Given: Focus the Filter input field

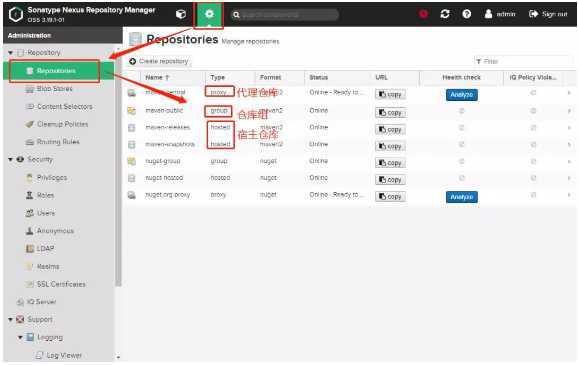Looking at the screenshot, I should (x=523, y=61).
